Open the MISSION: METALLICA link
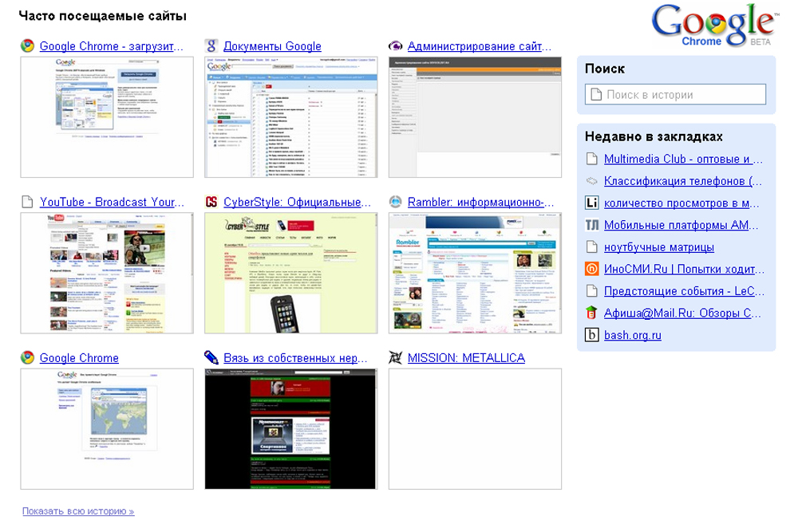798x532 pixels. tap(466, 358)
